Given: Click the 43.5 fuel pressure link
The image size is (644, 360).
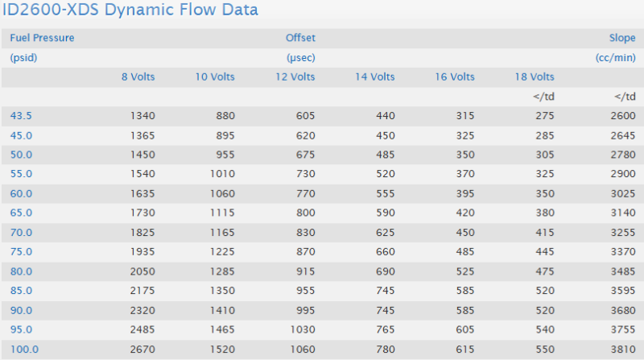Looking at the screenshot, I should (x=21, y=116).
